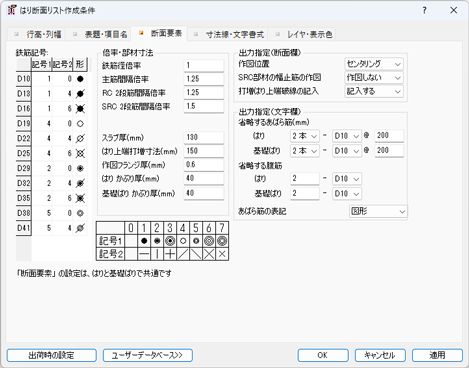
Task: Click the D10 rebar shape symbol
Action: click(x=80, y=79)
